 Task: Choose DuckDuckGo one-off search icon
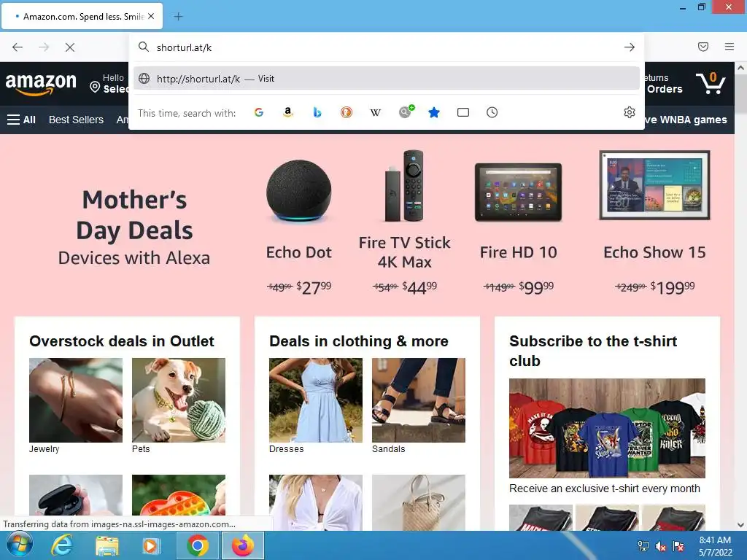point(347,112)
